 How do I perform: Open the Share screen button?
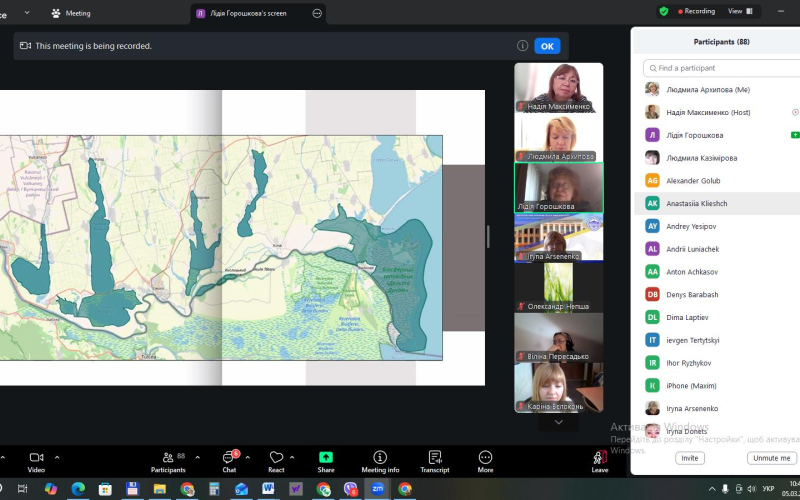pos(326,459)
